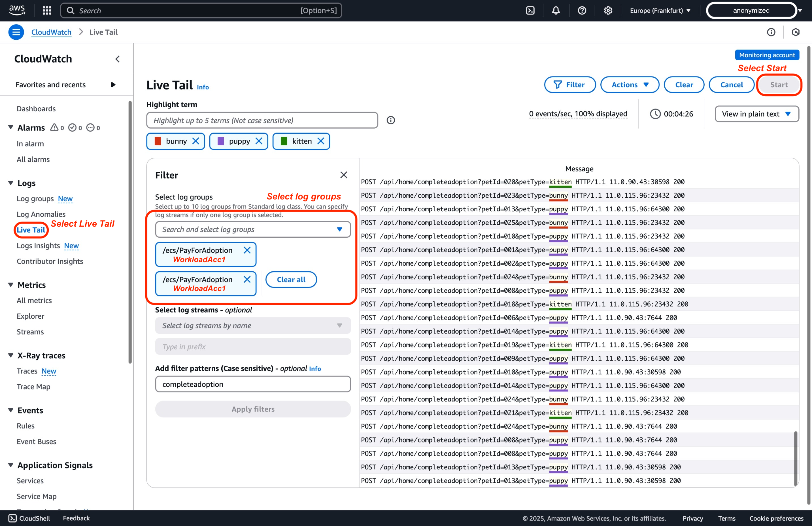Collapse the X-Ray traces section
Viewport: 812px width, 526px height.
[10, 355]
